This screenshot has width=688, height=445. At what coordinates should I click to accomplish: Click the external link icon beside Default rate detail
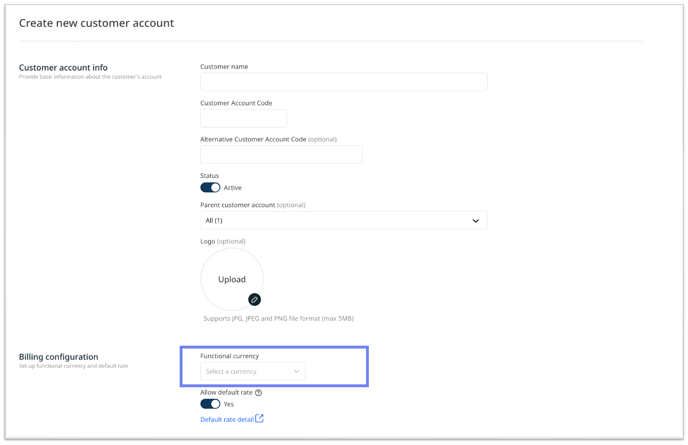tap(259, 418)
